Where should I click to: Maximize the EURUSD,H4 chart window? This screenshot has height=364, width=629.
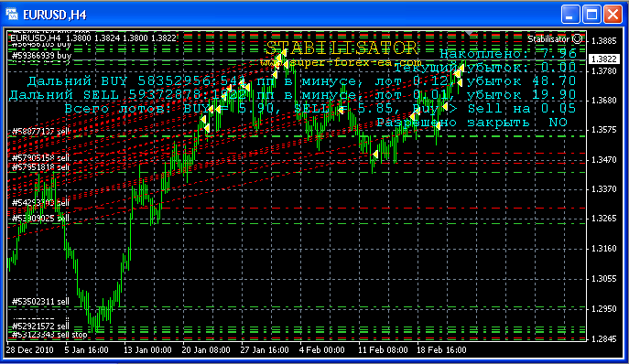point(591,15)
